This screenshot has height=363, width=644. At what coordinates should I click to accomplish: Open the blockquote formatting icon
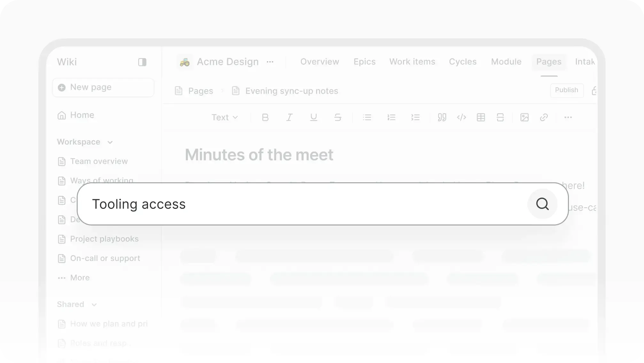(442, 117)
